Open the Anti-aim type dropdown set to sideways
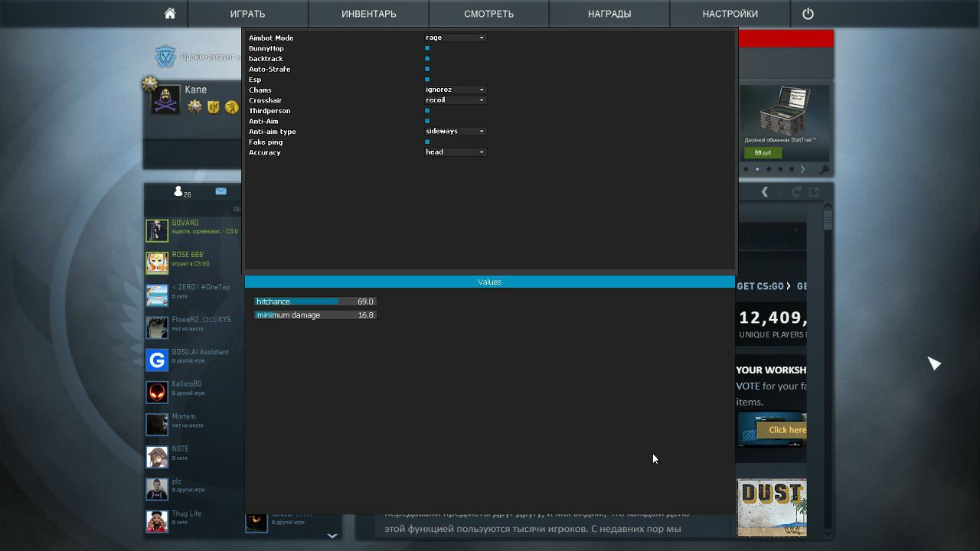Viewport: 980px width, 551px height. (456, 132)
